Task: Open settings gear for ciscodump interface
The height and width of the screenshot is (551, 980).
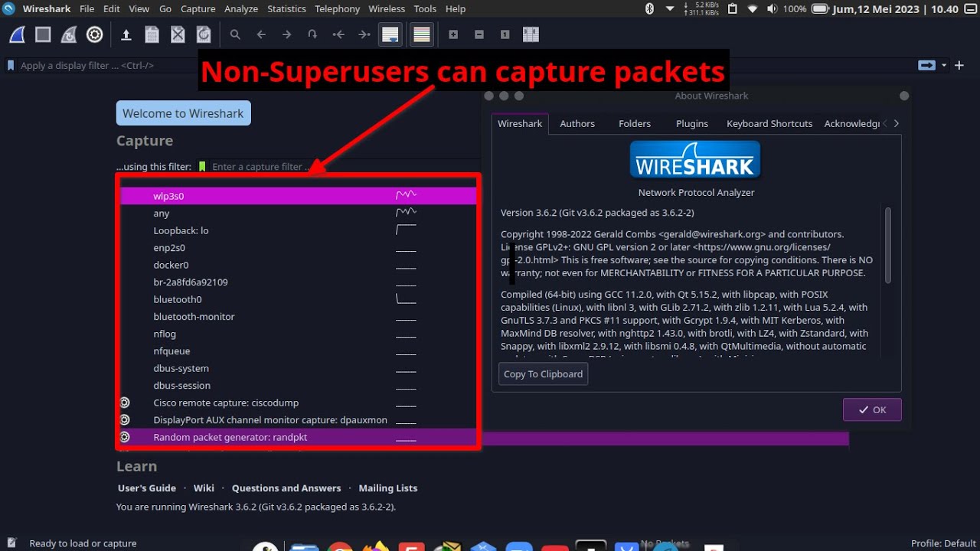Action: click(x=125, y=403)
